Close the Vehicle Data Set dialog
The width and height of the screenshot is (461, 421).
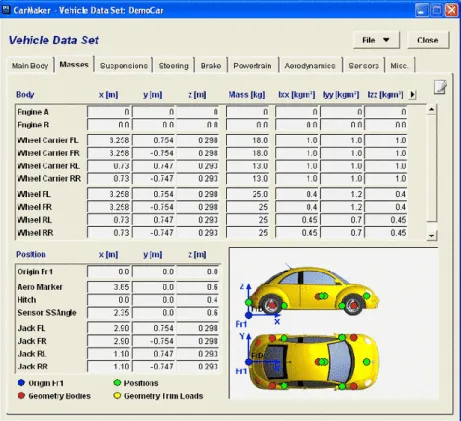pyautogui.click(x=428, y=40)
